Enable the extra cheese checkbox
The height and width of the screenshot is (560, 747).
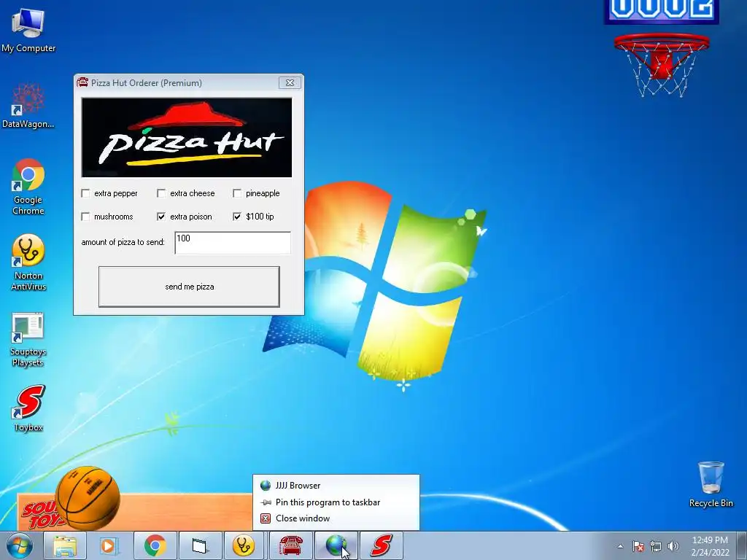pos(161,193)
